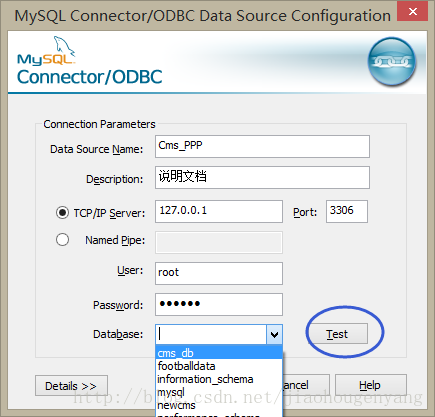Image resolution: width=435 pixels, height=417 pixels.
Task: Expand the Database dropdown arrow
Action: coord(274,334)
